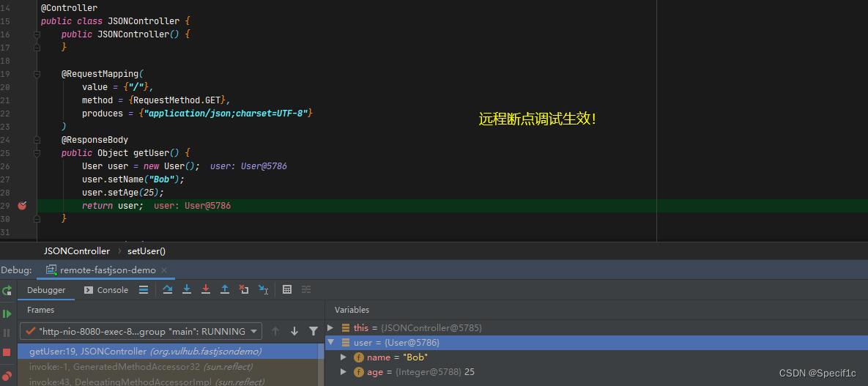Click the 'User user = new User();' line
868x386 pixels.
tap(141, 166)
